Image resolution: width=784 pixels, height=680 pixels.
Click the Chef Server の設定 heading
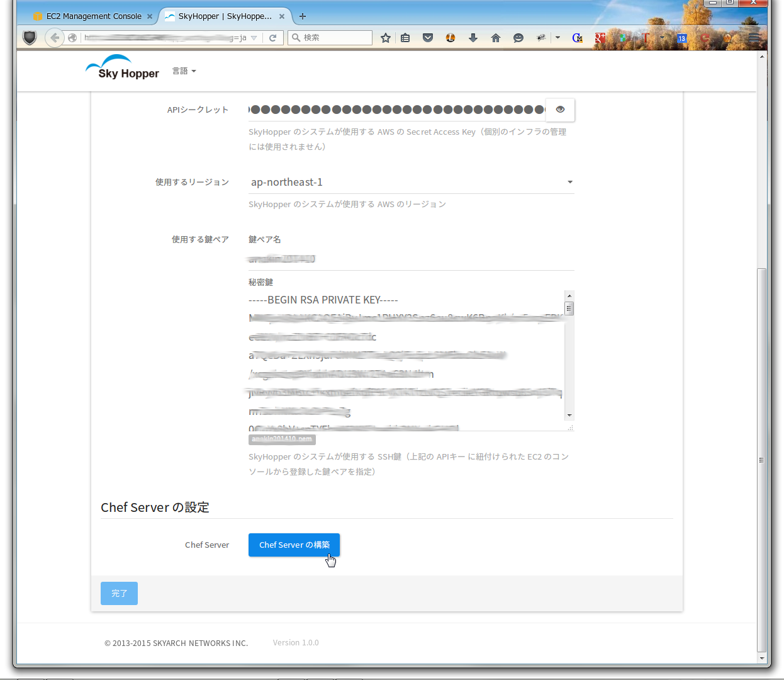point(155,507)
